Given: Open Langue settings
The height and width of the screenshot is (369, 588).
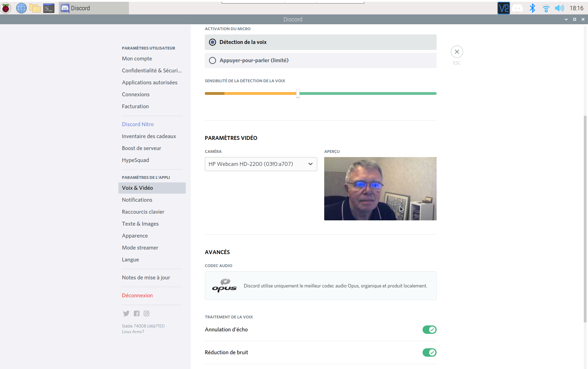Looking at the screenshot, I should pyautogui.click(x=152, y=260).
